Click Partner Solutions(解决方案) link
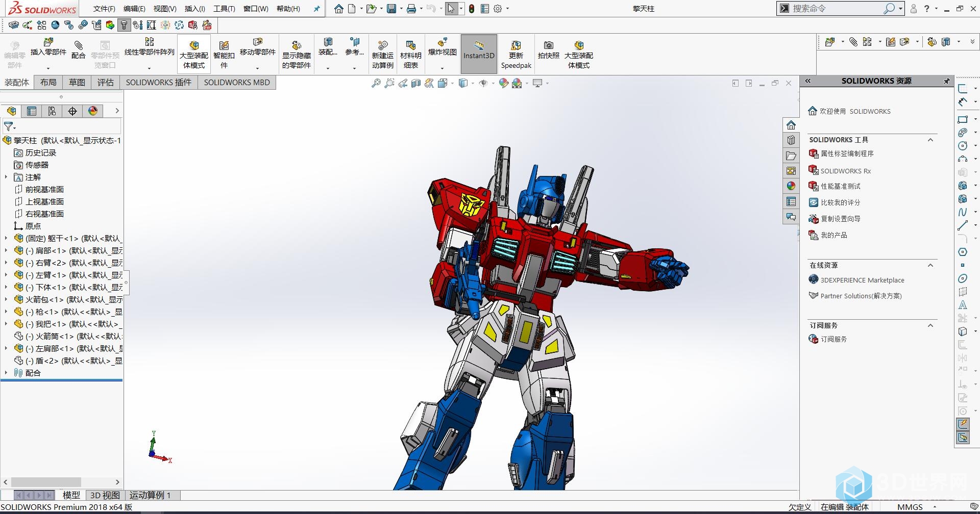This screenshot has height=514, width=980. pos(861,296)
